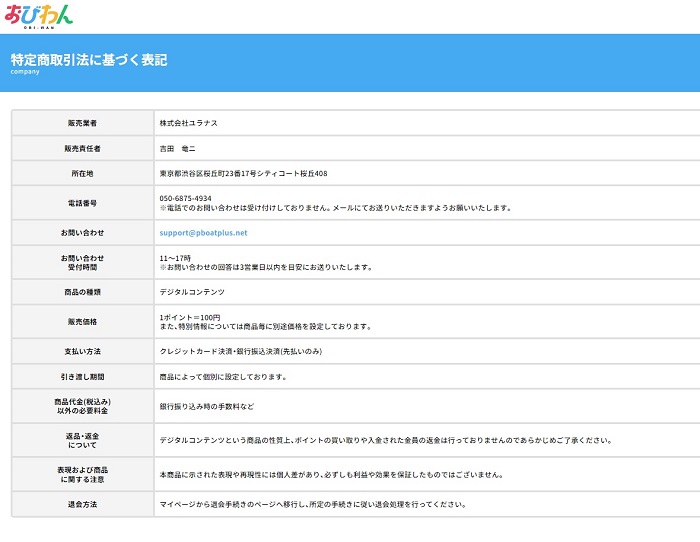Viewport: 700px width, 542px height.
Task: Click the 特定商取引法に基づく表記 page heading
Action: pos(89,60)
